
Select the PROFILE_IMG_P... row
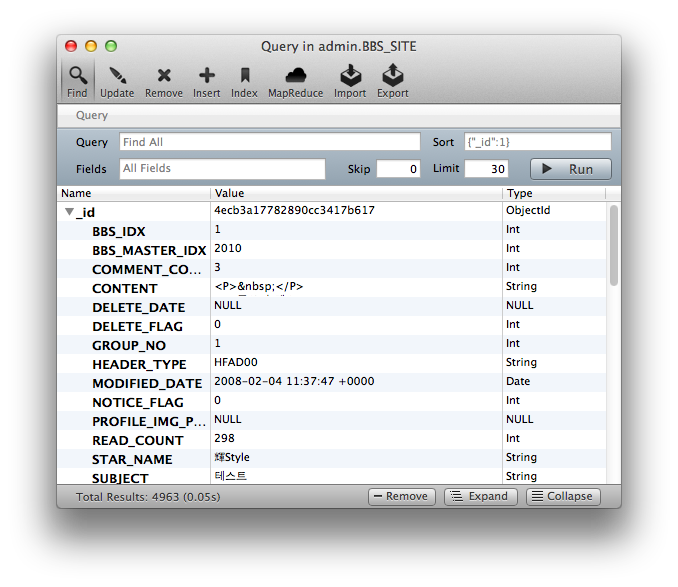(332, 421)
